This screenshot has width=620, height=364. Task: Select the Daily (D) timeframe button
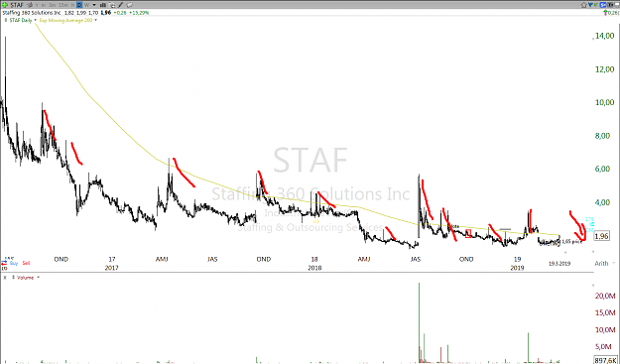point(79,5)
